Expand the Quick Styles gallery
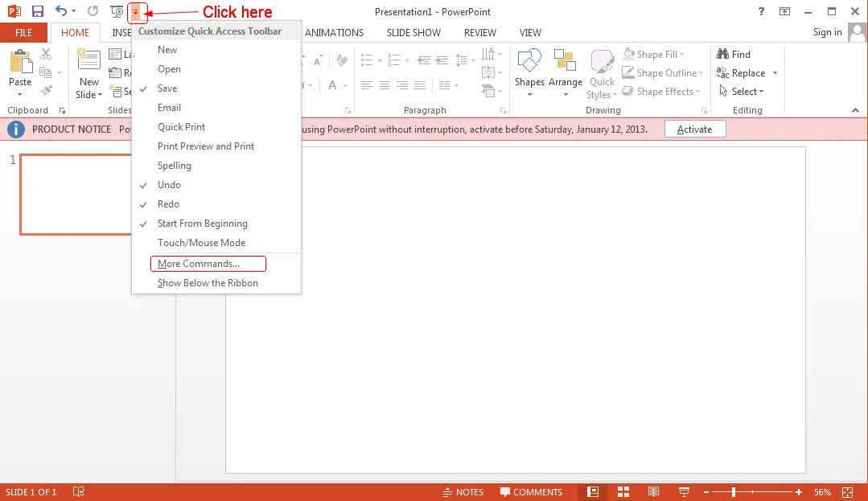The image size is (868, 501). 602,74
